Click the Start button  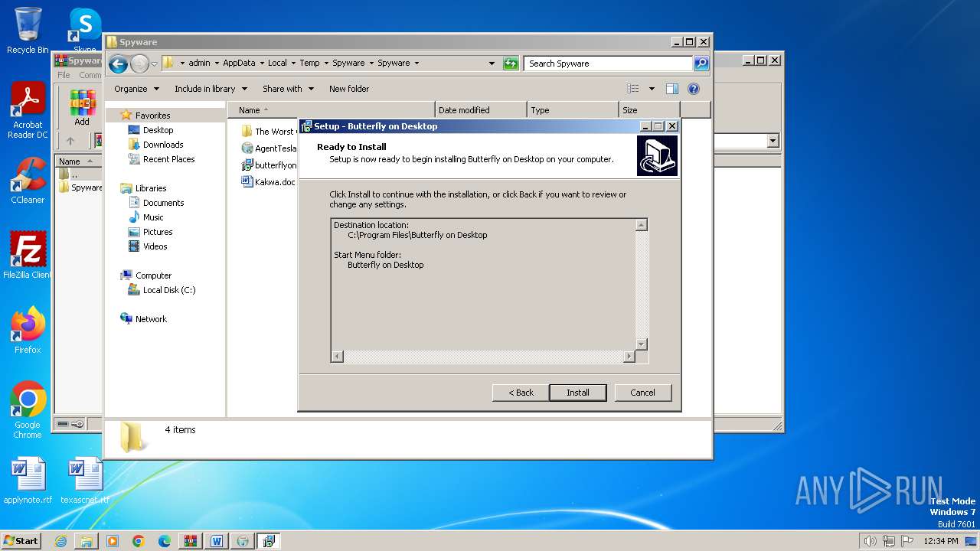[21, 541]
